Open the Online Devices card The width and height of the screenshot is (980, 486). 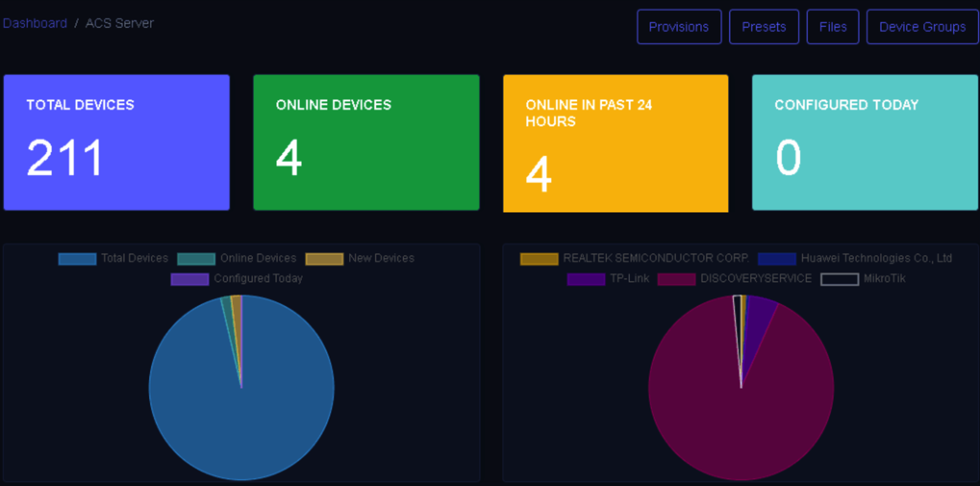(x=366, y=142)
